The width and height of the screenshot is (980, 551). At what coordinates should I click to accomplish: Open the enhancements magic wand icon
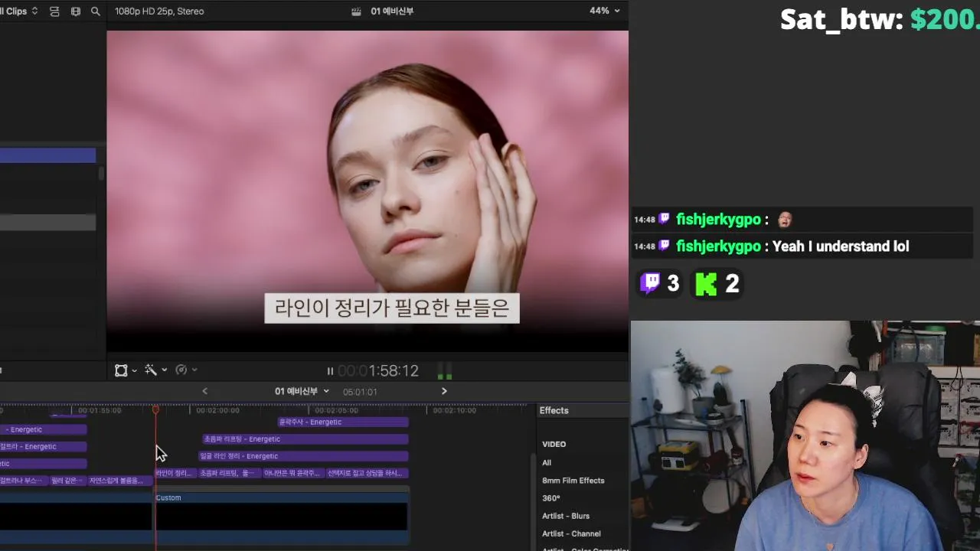click(151, 370)
